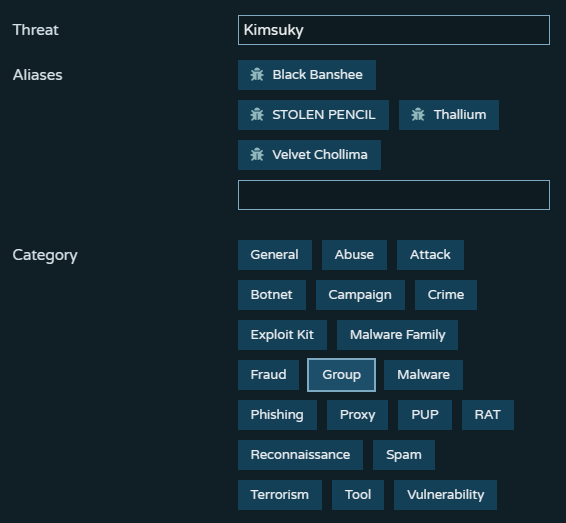This screenshot has height=523, width=566.
Task: Set category to Terrorism
Action: tap(280, 495)
